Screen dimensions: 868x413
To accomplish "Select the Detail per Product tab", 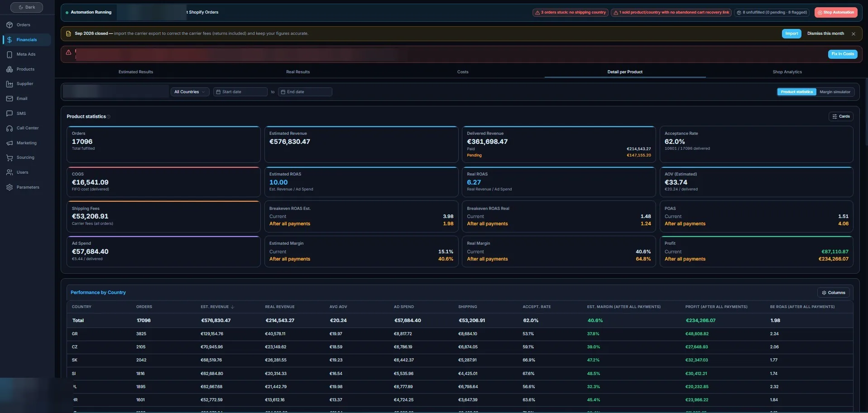I will tap(625, 72).
